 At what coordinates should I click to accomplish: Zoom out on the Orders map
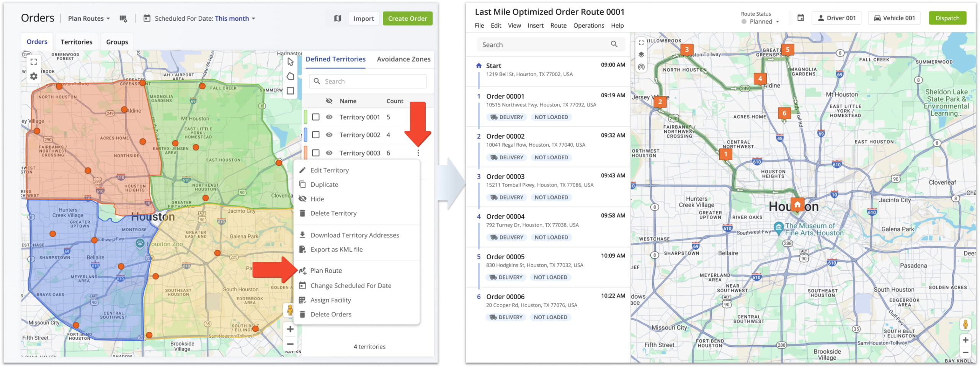[290, 344]
